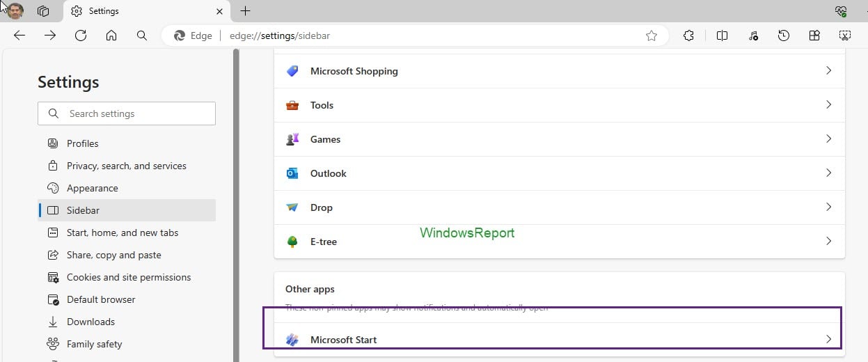Expand the E-tree row chevron
Screen dimensions: 868x362
[828, 242]
